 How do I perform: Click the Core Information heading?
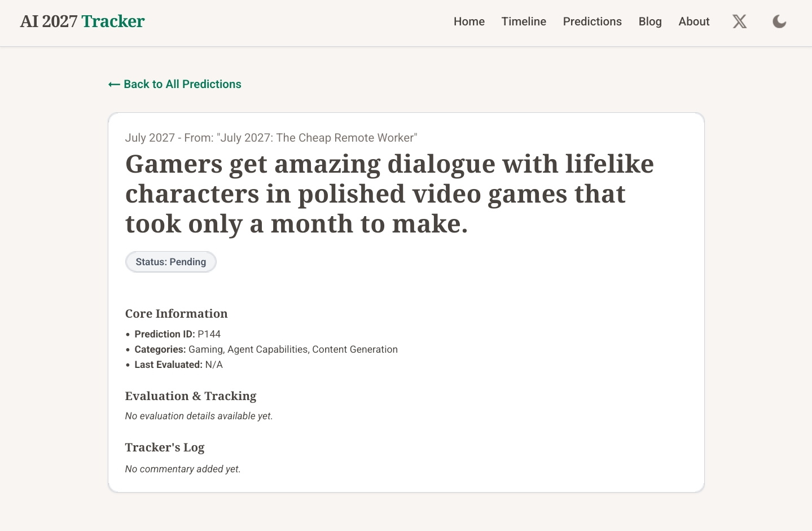(177, 314)
